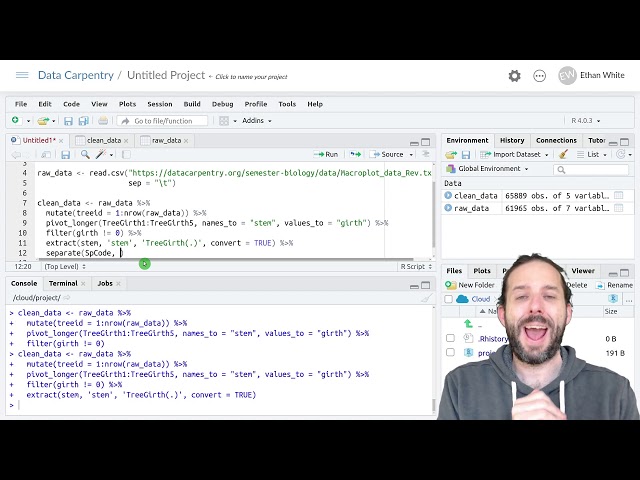Clear environment objects with broom icon
640x480 pixels.
564,154
